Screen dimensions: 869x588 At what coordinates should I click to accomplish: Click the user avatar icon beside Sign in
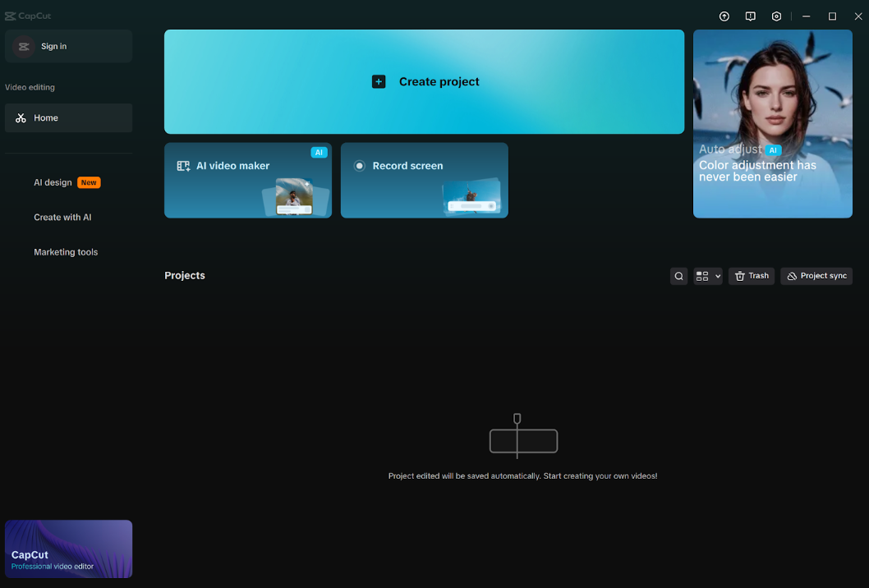tap(24, 47)
